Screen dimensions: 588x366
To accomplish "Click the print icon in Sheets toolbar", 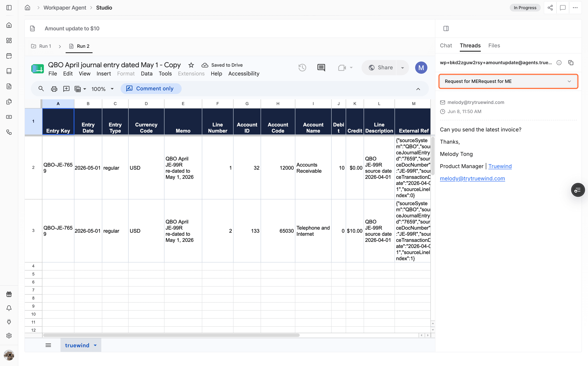I will (x=54, y=89).
